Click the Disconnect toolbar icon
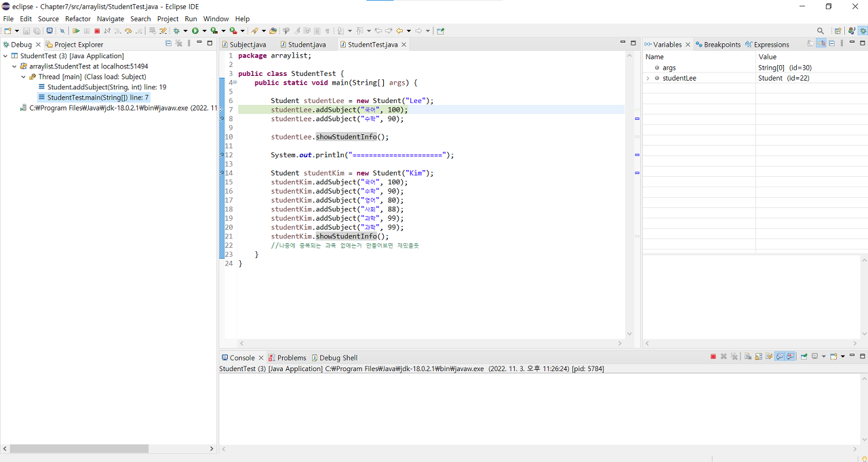 [107, 30]
